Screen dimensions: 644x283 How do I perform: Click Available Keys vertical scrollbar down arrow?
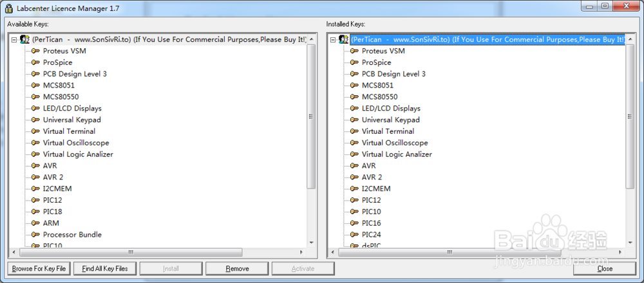(x=311, y=243)
